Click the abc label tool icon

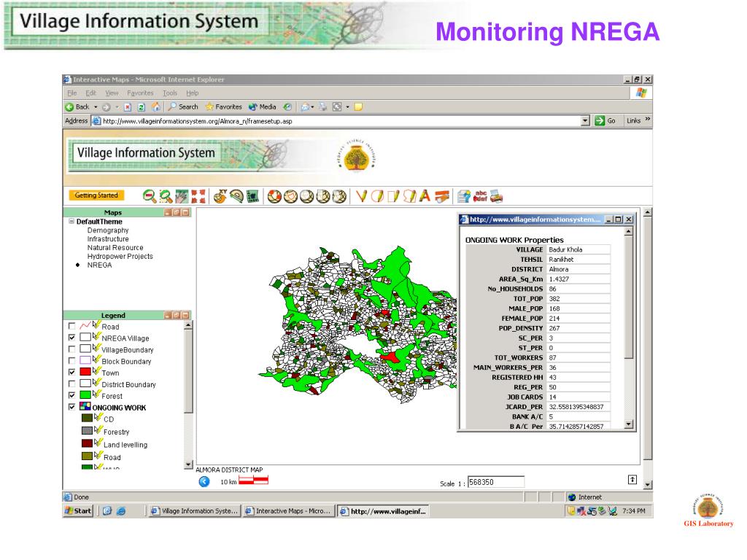pyautogui.click(x=480, y=196)
